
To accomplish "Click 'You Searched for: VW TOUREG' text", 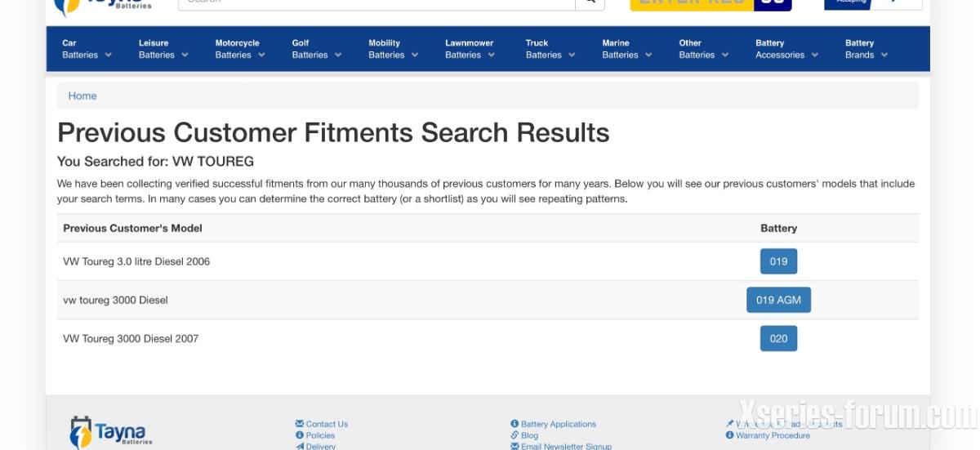I will pyautogui.click(x=155, y=161).
